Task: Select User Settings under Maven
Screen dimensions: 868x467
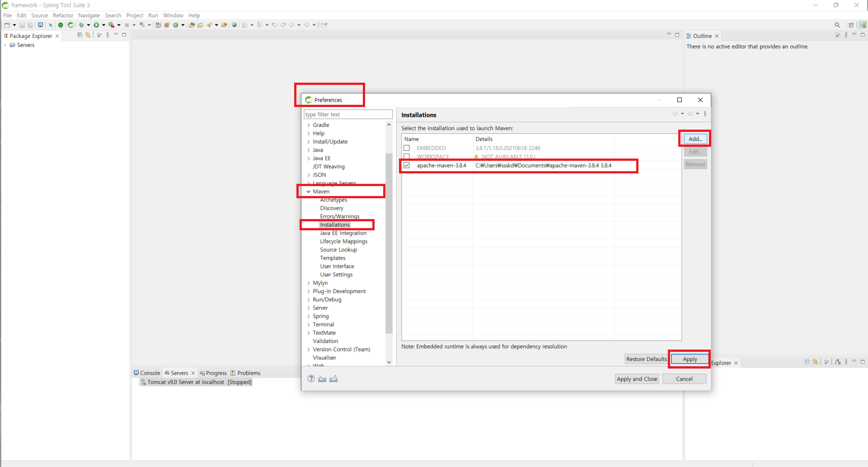Action: pos(336,275)
